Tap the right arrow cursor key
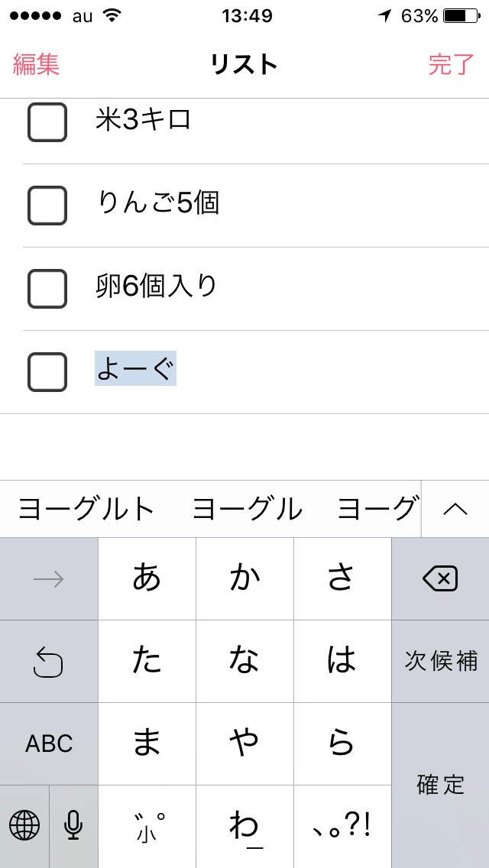The height and width of the screenshot is (868, 489). tap(49, 579)
